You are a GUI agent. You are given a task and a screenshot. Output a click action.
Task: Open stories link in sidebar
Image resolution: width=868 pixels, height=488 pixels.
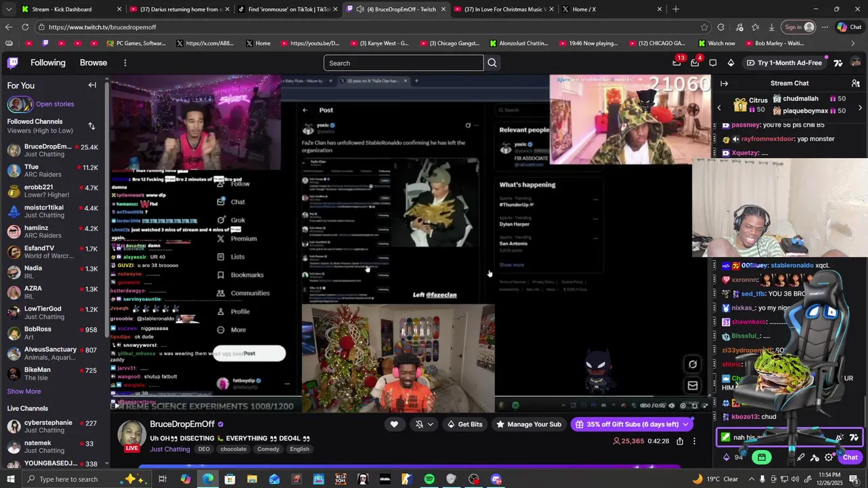[55, 104]
